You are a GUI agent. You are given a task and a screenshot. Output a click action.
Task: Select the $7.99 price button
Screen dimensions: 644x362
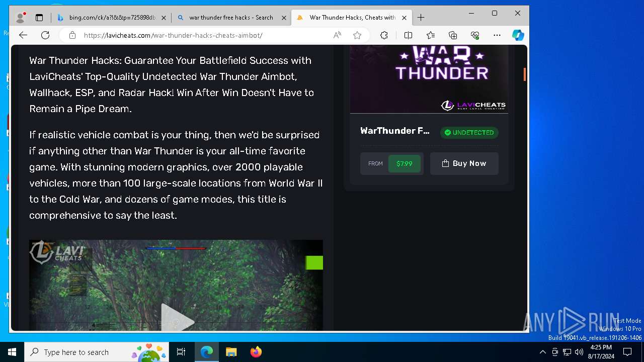tap(405, 164)
